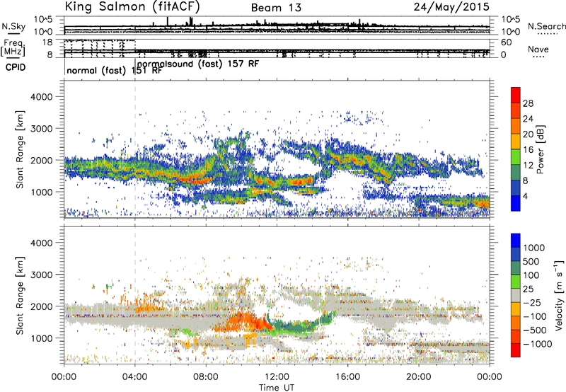Click the red bottom of velocity colorbar
This screenshot has width=566, height=392.
[516, 350]
